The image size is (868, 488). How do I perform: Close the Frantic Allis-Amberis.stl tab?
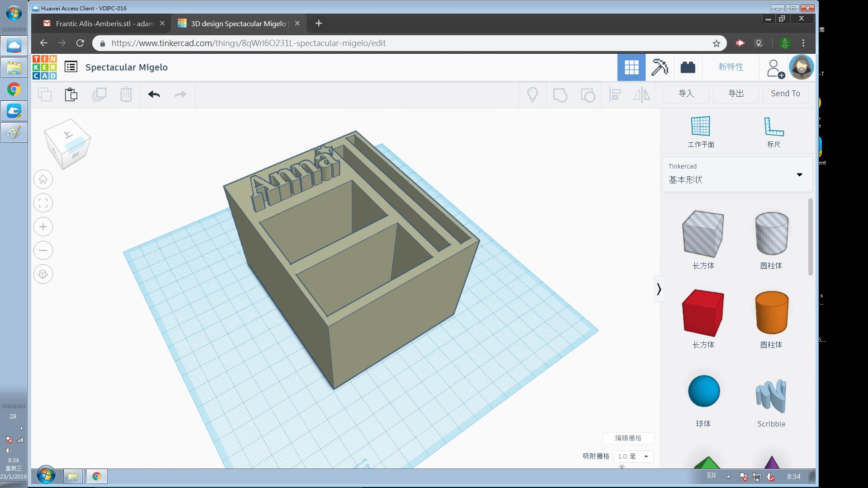(x=162, y=23)
